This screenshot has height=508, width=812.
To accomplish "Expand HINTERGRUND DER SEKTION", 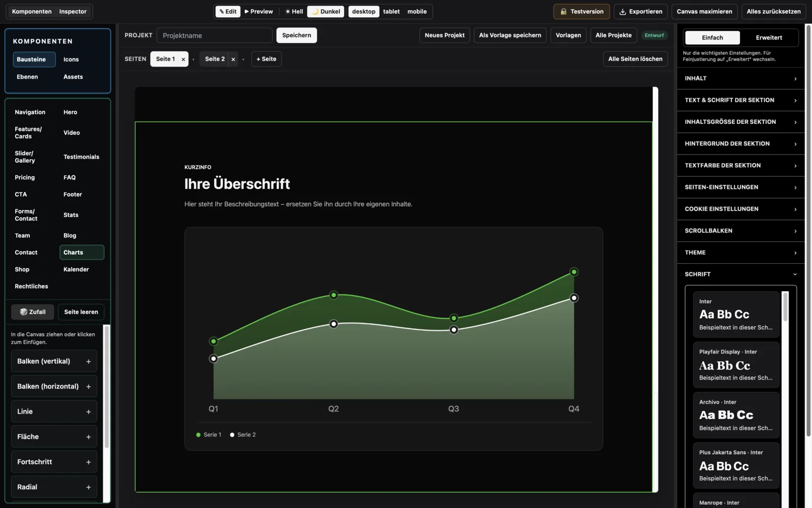I will coord(740,144).
